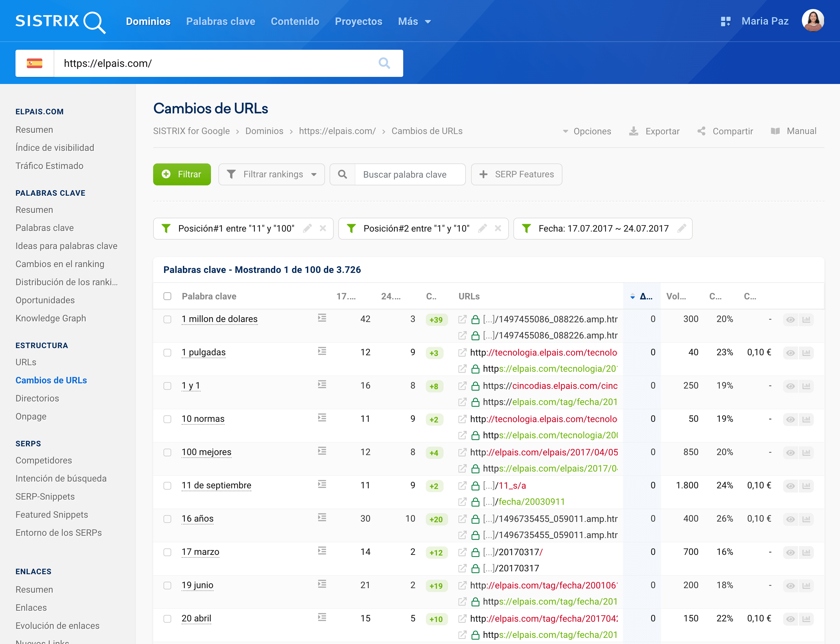Check the 19 junio row
The height and width of the screenshot is (644, 840).
(x=167, y=586)
